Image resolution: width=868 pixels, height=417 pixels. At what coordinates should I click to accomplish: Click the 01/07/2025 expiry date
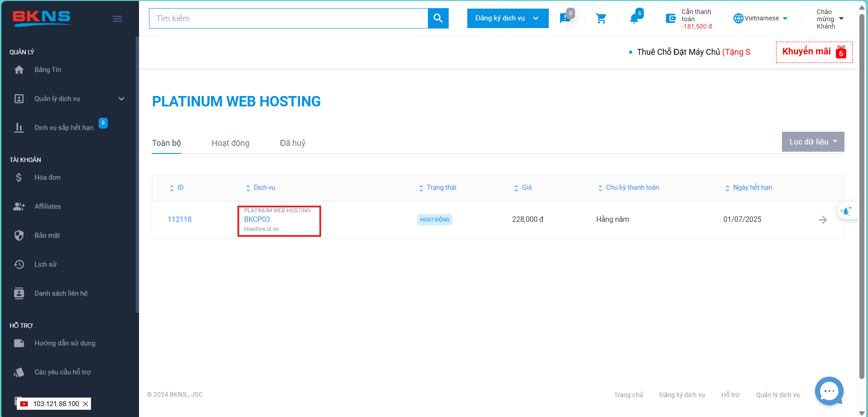tap(742, 219)
